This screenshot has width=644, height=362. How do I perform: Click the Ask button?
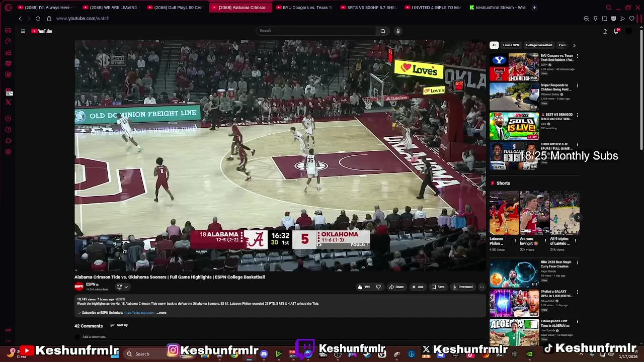point(418,287)
